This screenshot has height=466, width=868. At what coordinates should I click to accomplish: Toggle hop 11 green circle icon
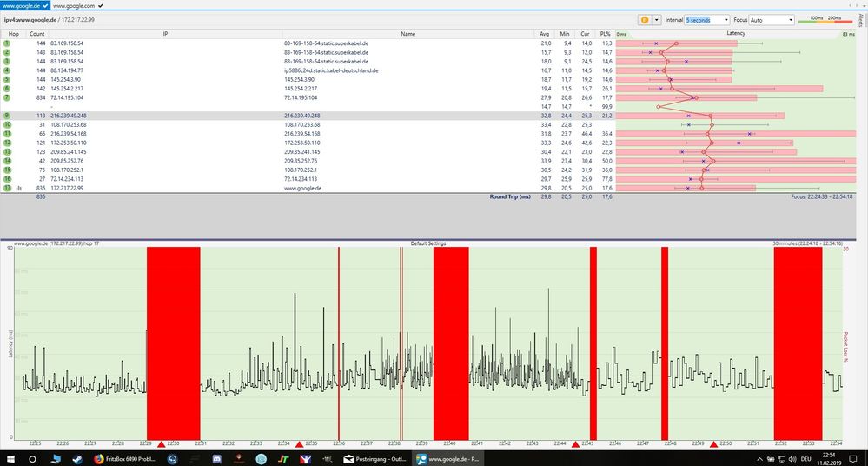[7, 134]
